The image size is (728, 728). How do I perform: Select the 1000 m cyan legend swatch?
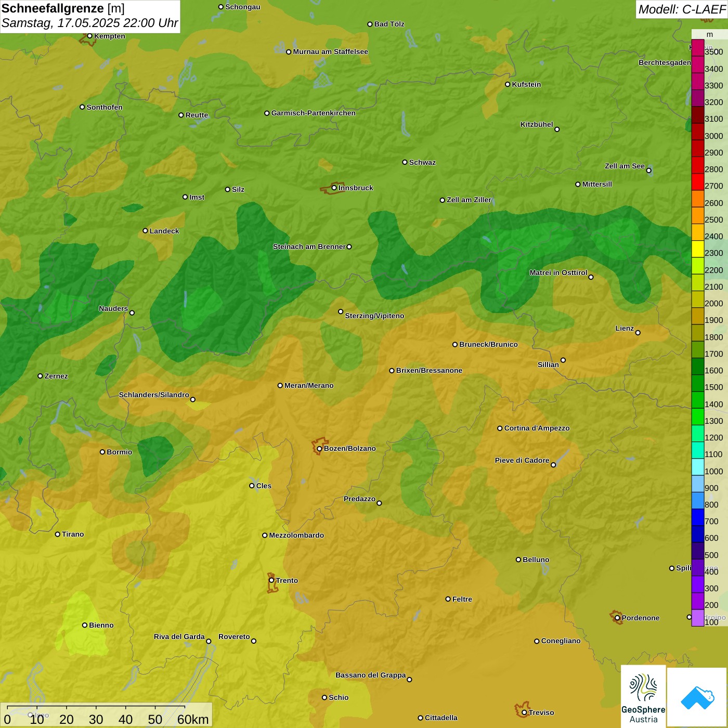tap(698, 467)
